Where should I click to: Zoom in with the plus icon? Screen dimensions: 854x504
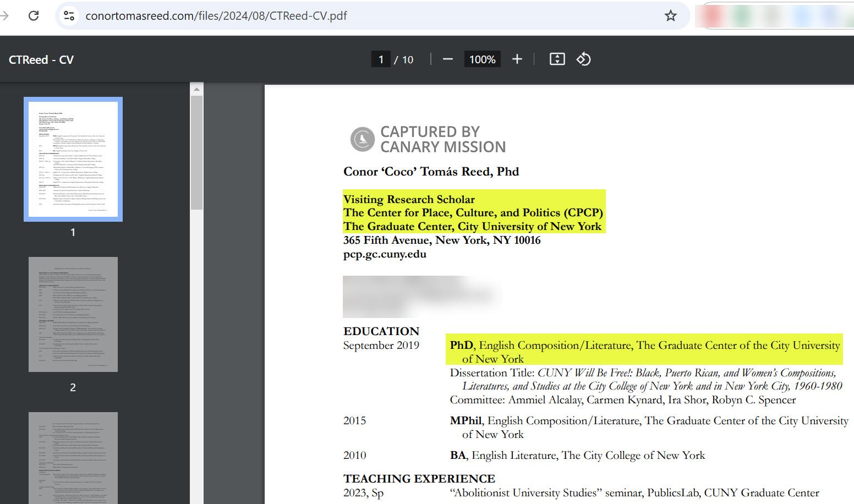pyautogui.click(x=517, y=59)
